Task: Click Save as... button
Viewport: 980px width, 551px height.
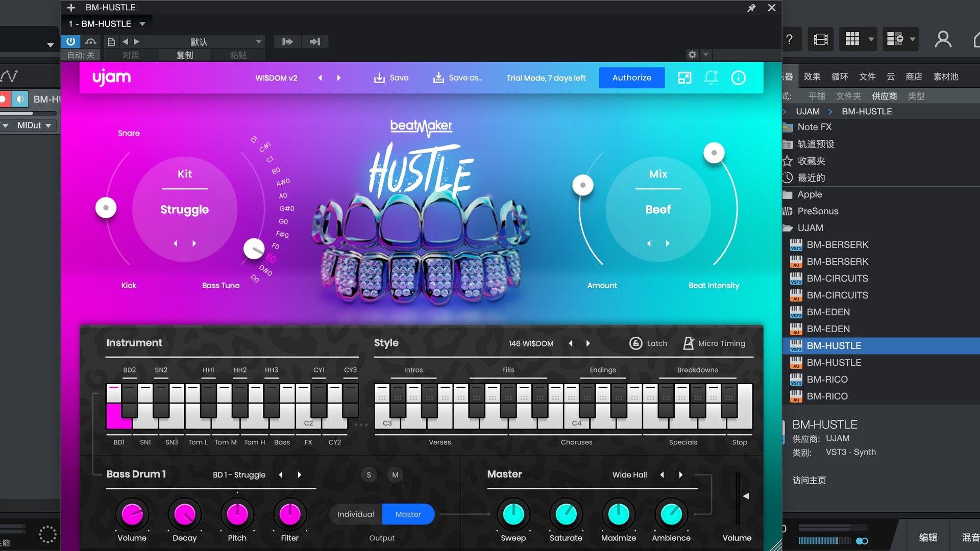Action: (458, 78)
